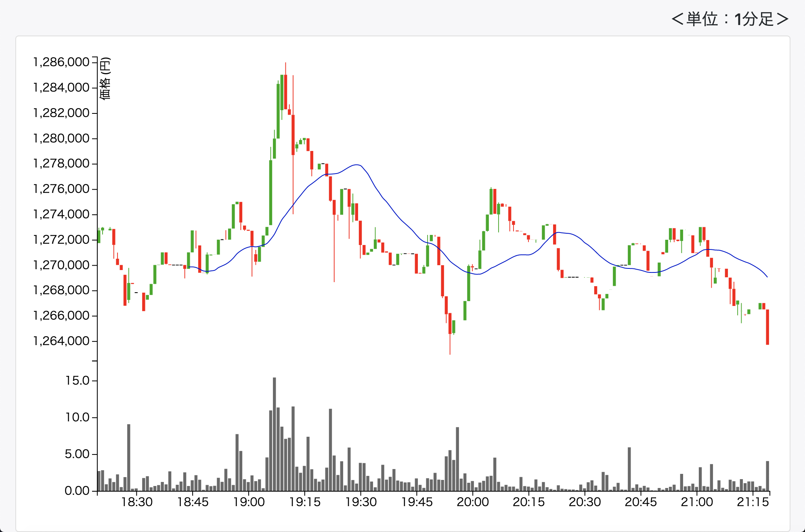Select the 19:45 time axis label
805x532 pixels.
point(417,502)
